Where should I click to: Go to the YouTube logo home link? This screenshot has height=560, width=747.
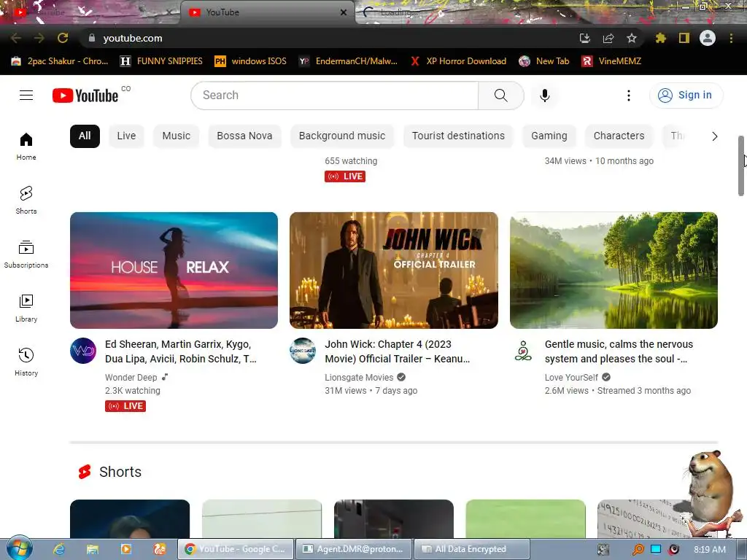(85, 96)
